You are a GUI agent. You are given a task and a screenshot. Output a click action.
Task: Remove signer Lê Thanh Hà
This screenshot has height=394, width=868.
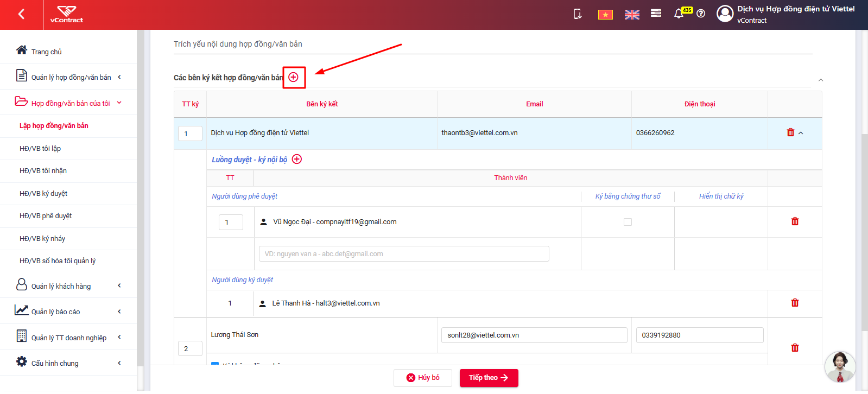(795, 303)
